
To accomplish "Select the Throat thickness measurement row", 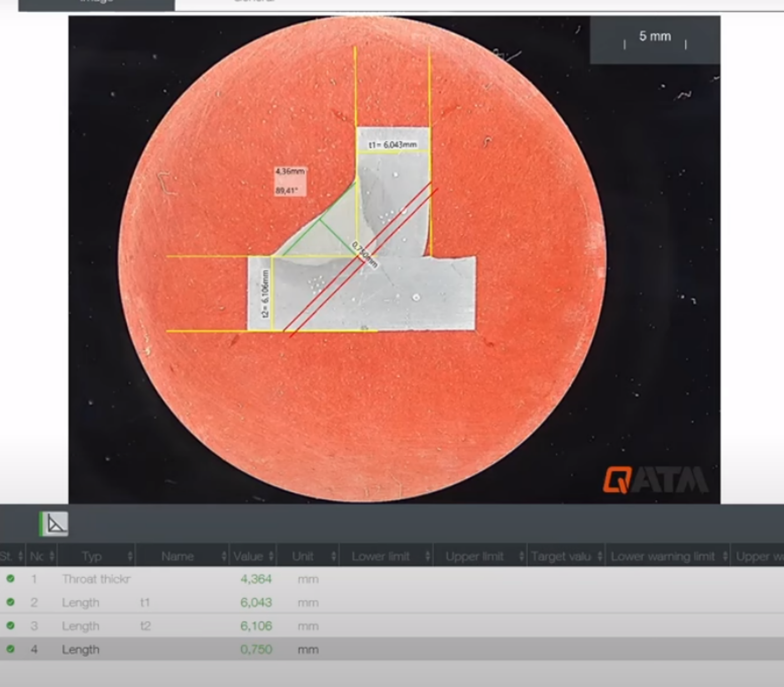I will pos(96,579).
